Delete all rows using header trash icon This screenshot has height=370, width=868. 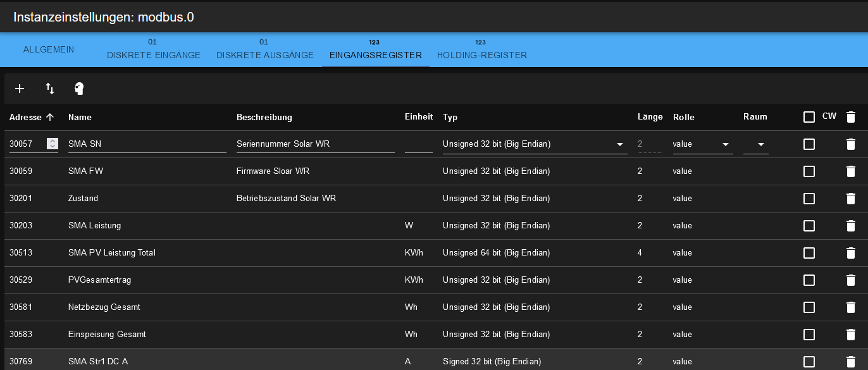tap(851, 117)
